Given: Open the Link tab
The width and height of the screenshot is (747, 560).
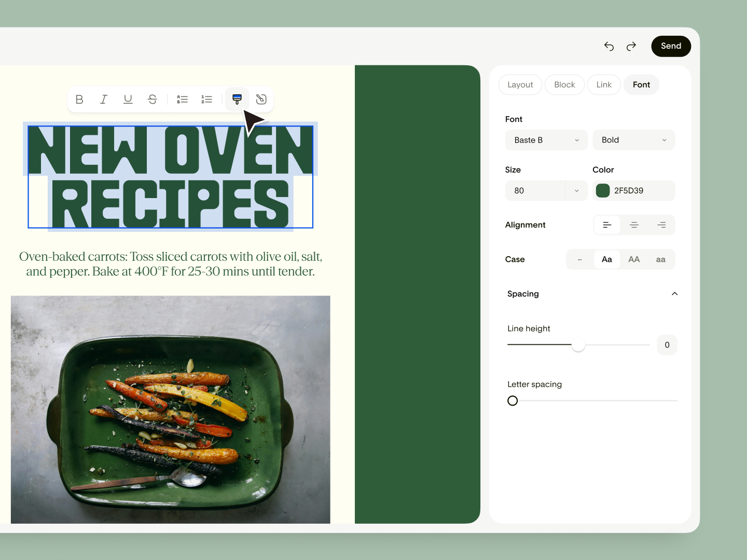Looking at the screenshot, I should [x=604, y=85].
